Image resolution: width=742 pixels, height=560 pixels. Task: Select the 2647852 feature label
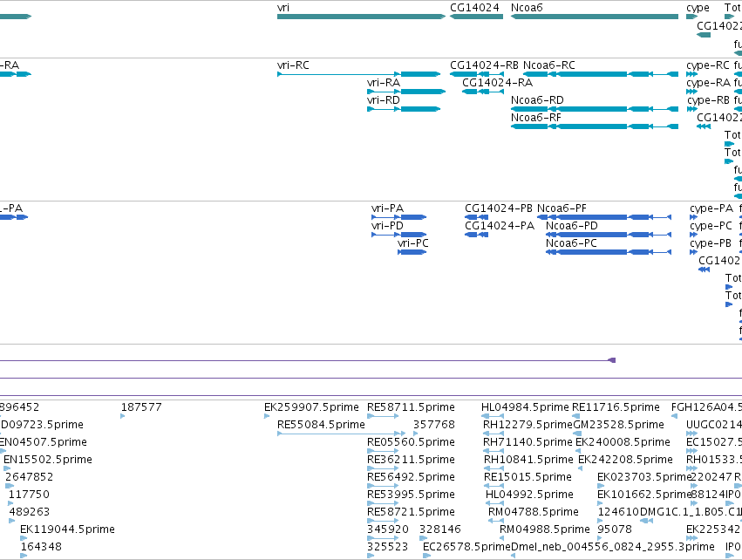pyautogui.click(x=30, y=477)
